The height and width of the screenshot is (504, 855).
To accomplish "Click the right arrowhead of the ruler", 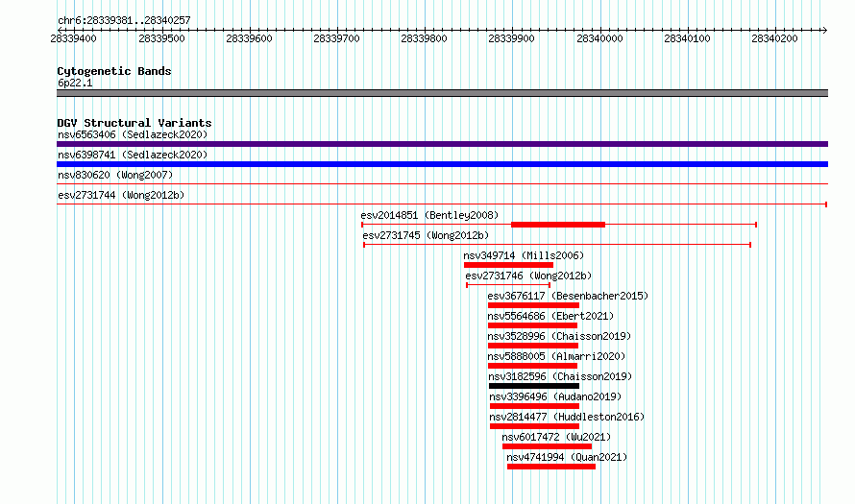I will click(x=825, y=30).
